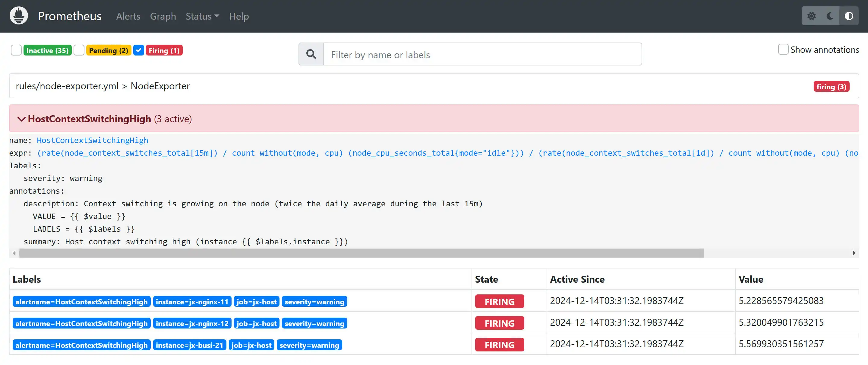Click the Prometheus brand title

(69, 16)
